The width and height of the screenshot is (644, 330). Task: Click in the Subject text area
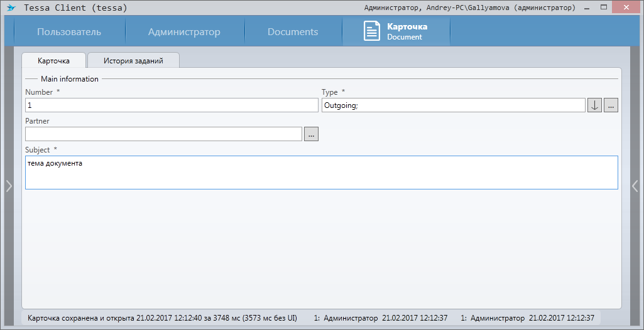pos(321,173)
